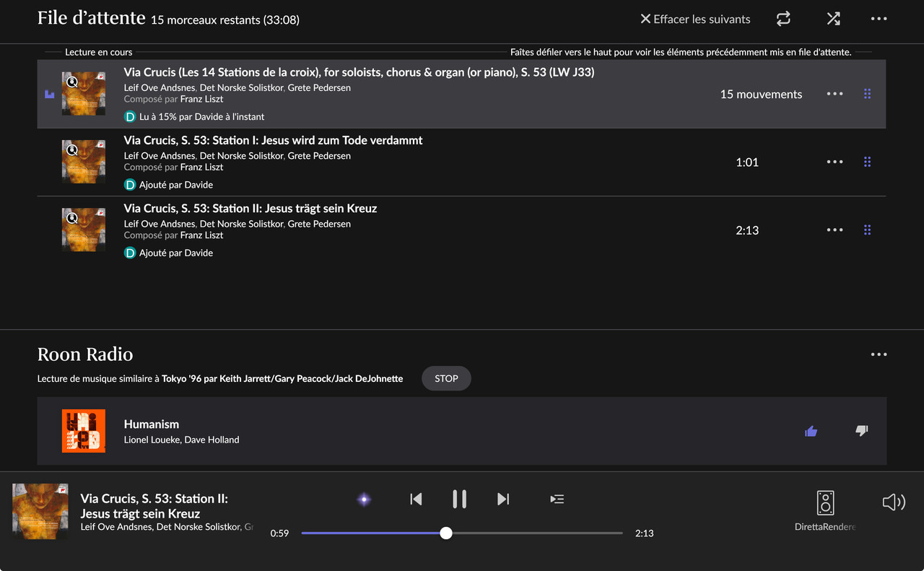Click drag handle of 15 mouvements row
The height and width of the screenshot is (571, 924).
[x=867, y=94]
